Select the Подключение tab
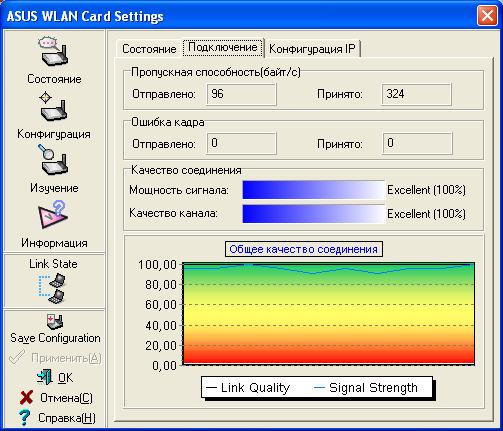503x431 pixels. point(223,47)
